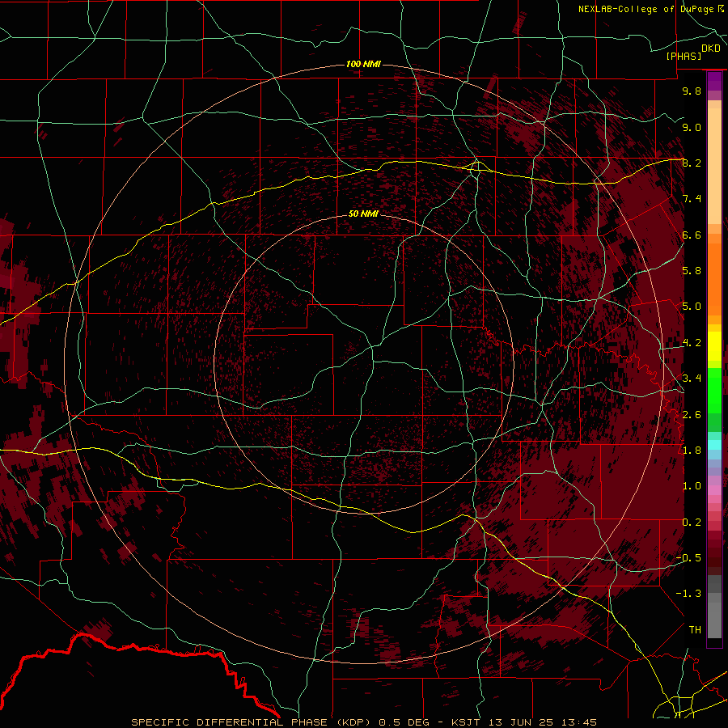This screenshot has height=728, width=728.
Task: Click the 5.8 scale value
Action: click(692, 271)
